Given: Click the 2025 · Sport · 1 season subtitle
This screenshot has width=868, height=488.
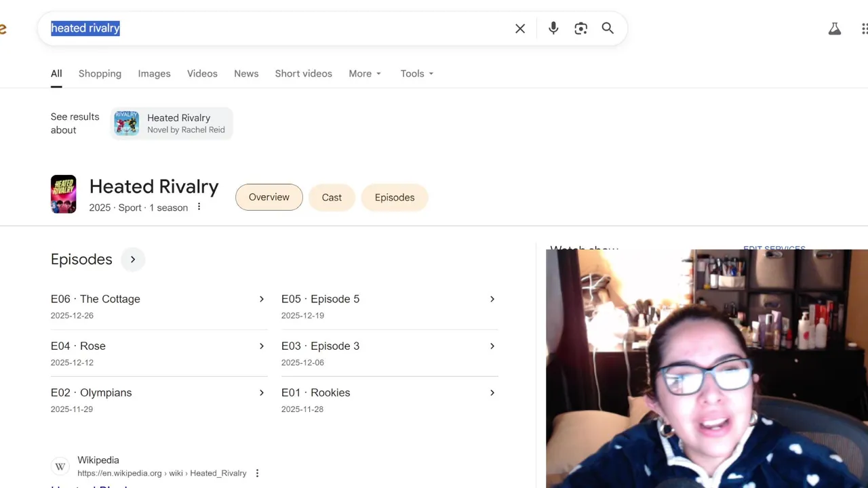Looking at the screenshot, I should [x=138, y=207].
